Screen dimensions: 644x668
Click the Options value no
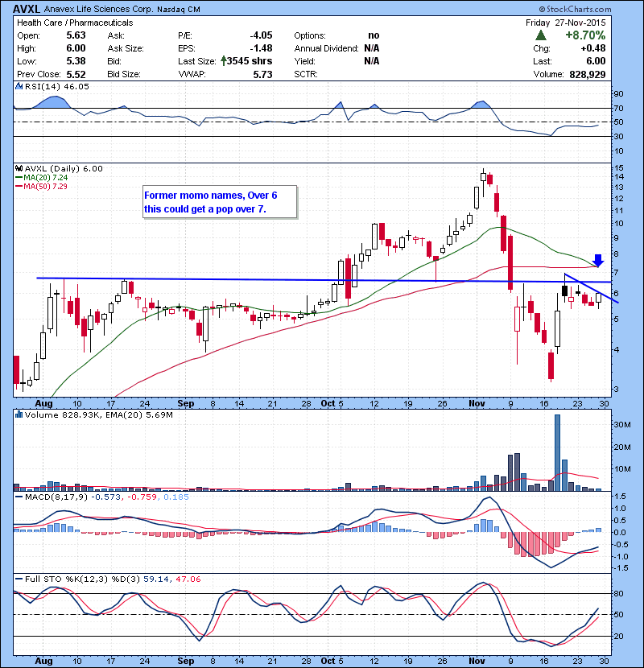click(x=374, y=35)
